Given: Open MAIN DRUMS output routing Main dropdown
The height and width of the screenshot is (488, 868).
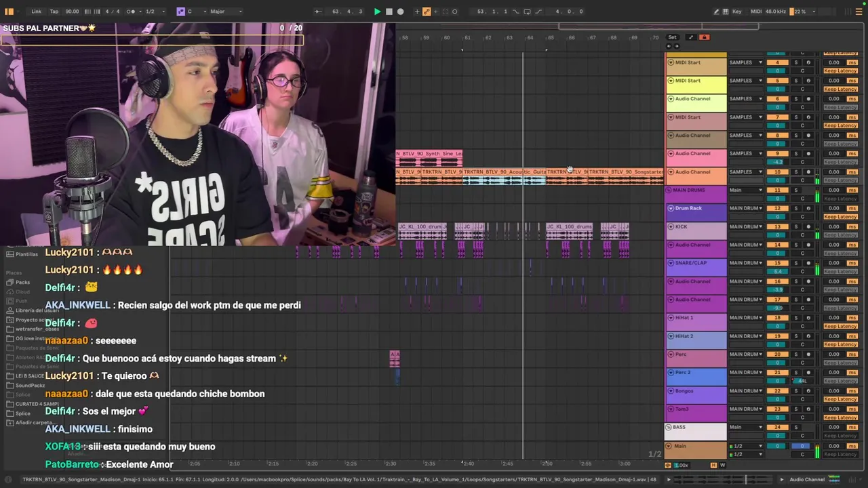Looking at the screenshot, I should click(x=745, y=190).
